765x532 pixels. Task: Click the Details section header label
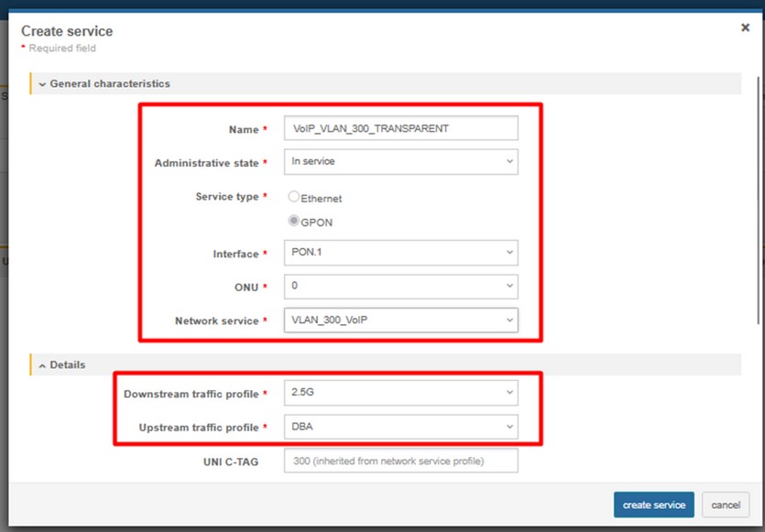68,365
